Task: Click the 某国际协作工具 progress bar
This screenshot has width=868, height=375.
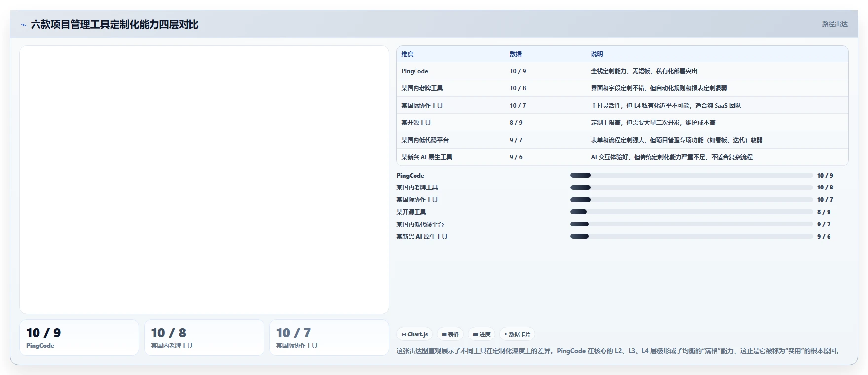Action: pos(691,200)
